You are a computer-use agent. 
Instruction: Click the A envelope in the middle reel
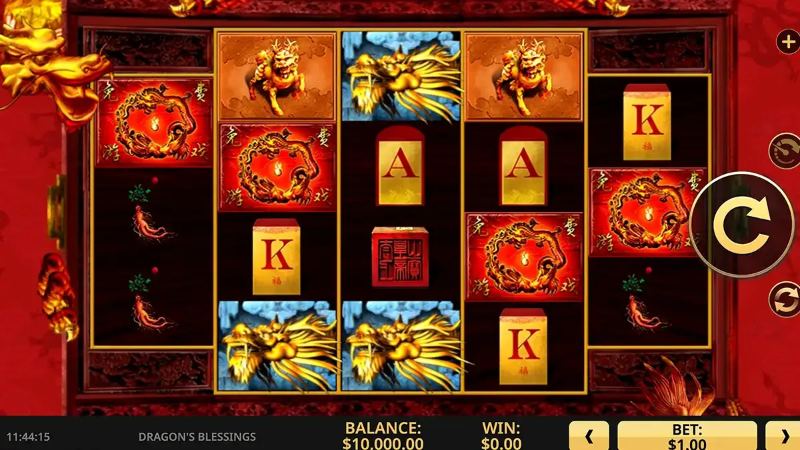point(401,166)
